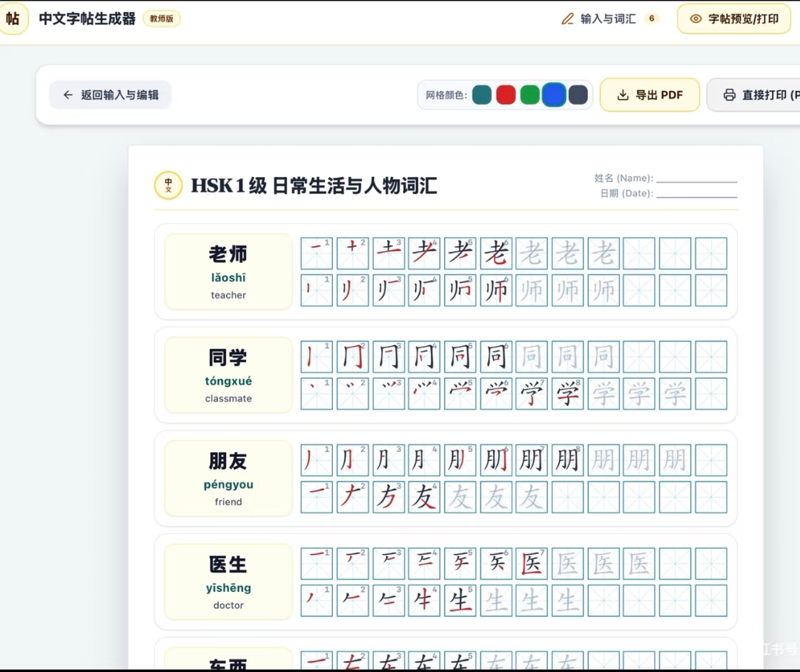The width and height of the screenshot is (800, 672).
Task: Click the eye icon in 字帖预览/打印
Action: coord(695,19)
